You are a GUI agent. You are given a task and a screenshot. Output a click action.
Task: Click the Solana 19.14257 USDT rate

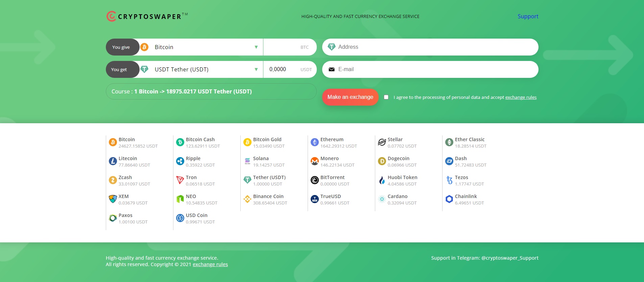pos(269,165)
